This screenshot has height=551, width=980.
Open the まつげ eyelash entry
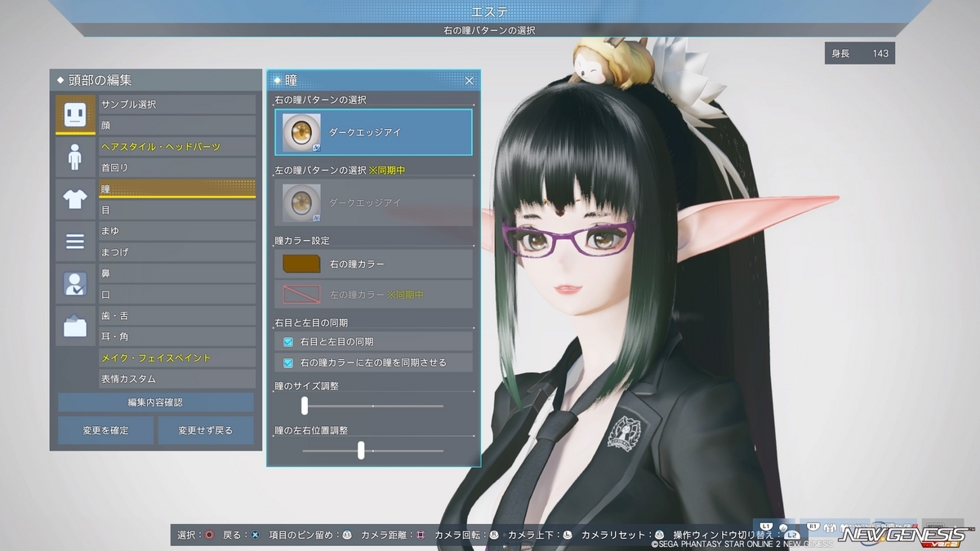(177, 252)
